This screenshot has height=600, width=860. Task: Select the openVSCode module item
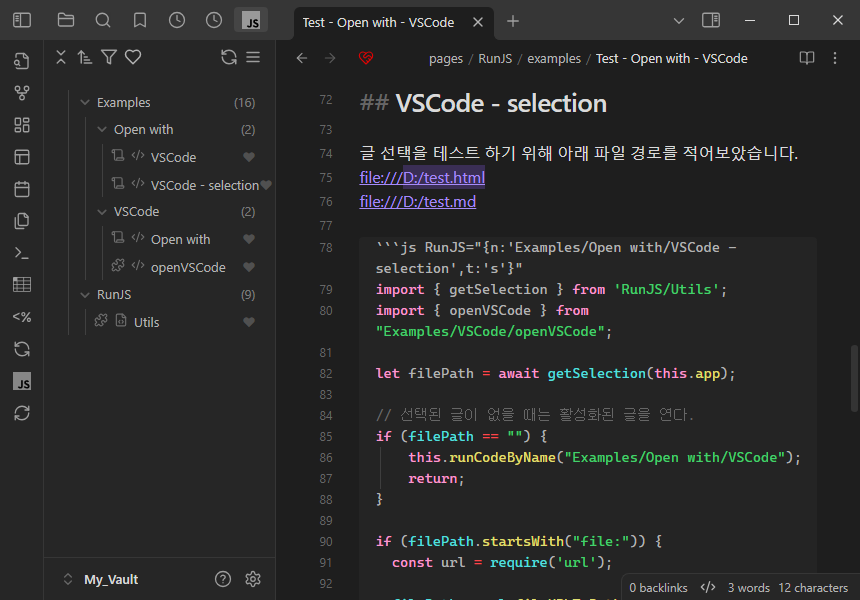[188, 268]
